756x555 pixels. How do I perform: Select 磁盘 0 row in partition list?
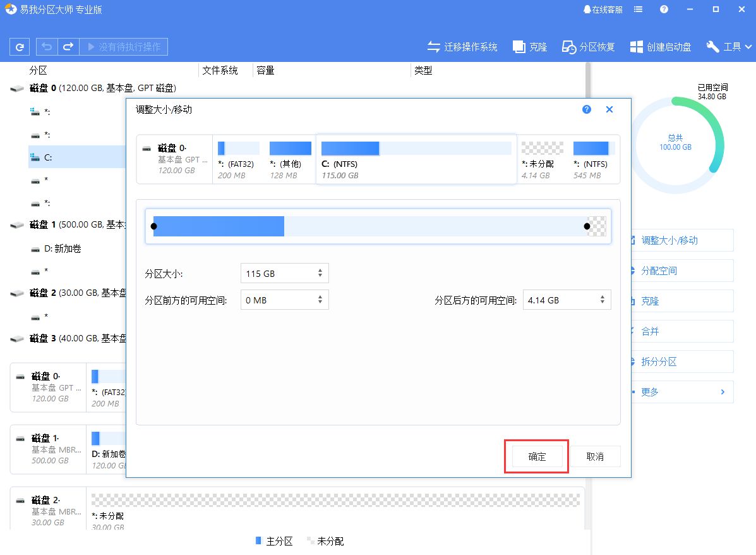pos(102,88)
